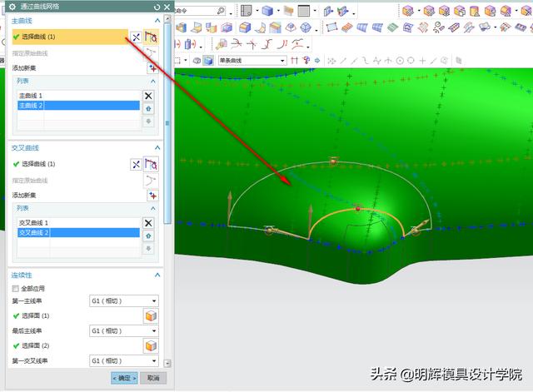Open 第一交叉线串 continuity dropdown
This screenshot has width=533, height=392.
point(124,360)
